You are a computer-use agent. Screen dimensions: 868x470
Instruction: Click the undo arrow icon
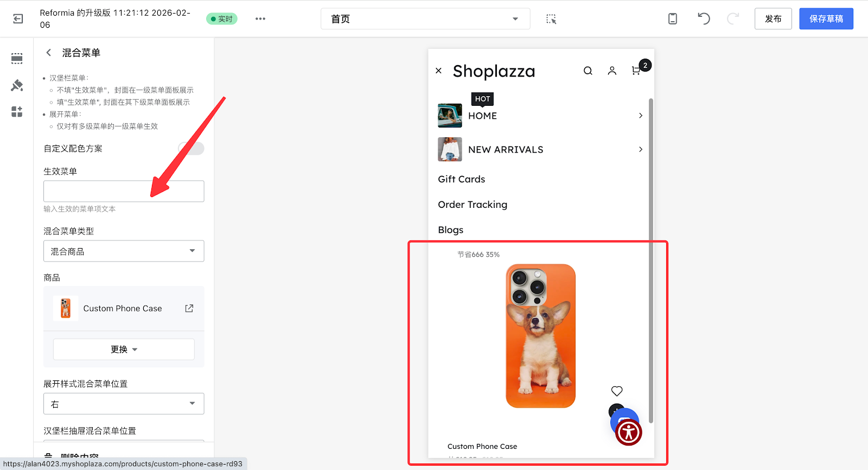[x=704, y=19]
